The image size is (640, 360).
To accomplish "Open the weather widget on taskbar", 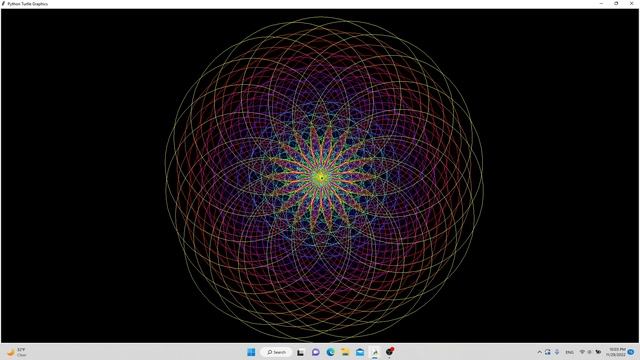I will click(x=16, y=352).
